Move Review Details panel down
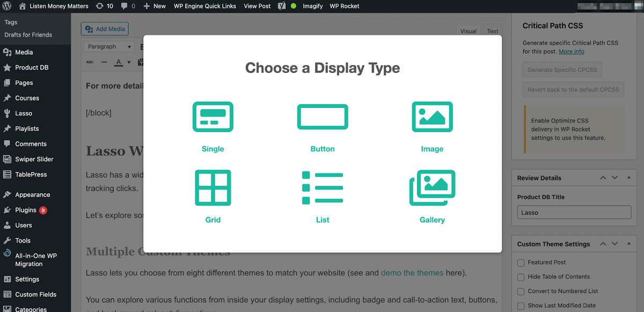Screen dimensions: 644x312 point(615,178)
